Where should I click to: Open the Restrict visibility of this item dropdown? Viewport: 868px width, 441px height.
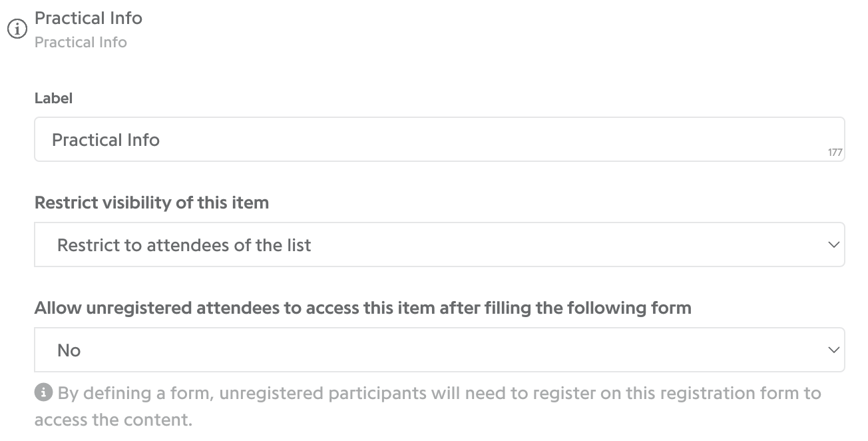439,244
